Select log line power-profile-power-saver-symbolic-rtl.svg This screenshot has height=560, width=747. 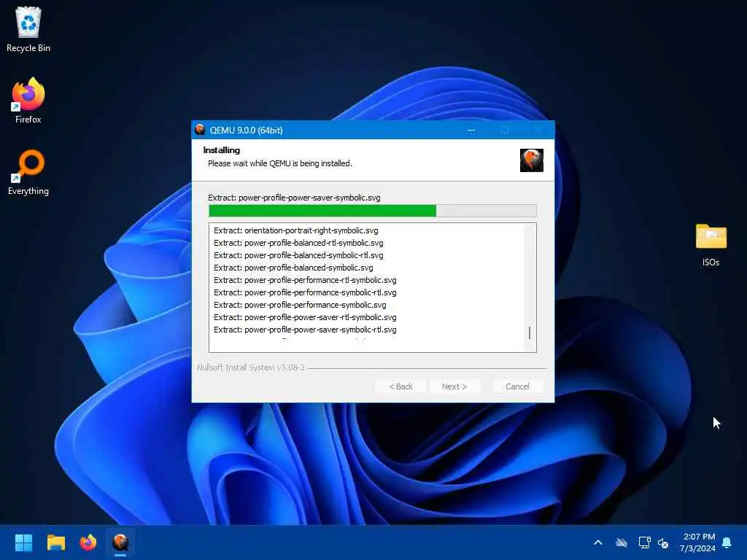click(x=305, y=330)
